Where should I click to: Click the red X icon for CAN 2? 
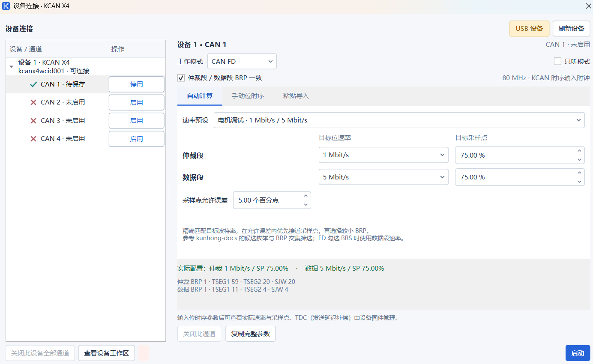[x=33, y=102]
